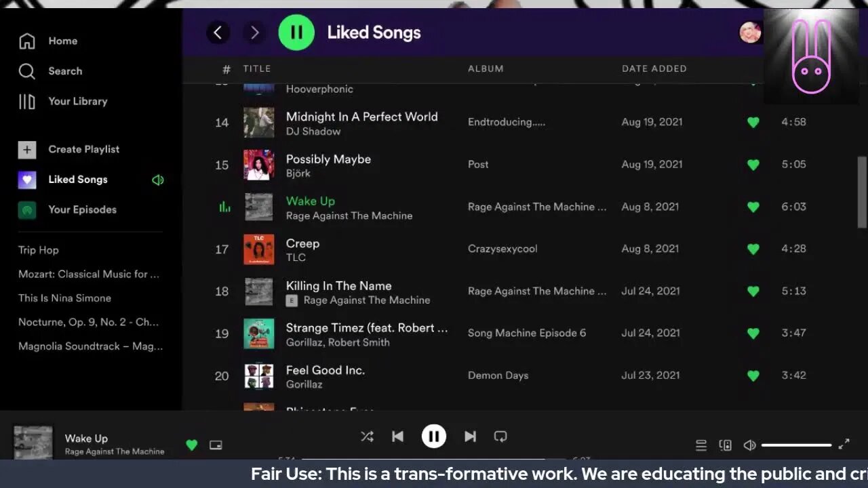Viewport: 868px width, 488px height.
Task: Click the Feel Good Inc. album cover
Action: point(259,375)
